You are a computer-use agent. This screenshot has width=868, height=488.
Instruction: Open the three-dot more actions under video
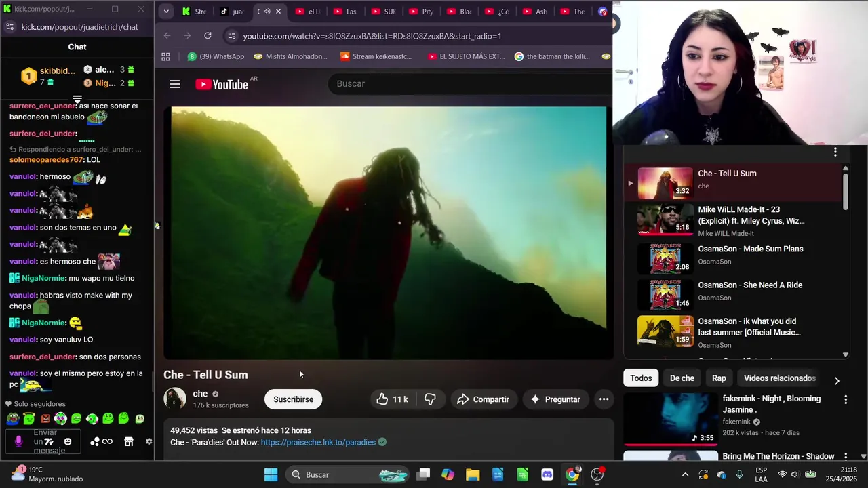coord(604,399)
